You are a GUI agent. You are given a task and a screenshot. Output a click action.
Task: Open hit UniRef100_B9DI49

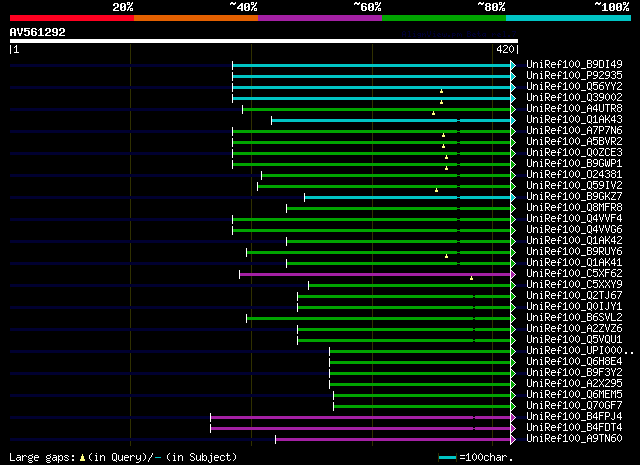pyautogui.click(x=574, y=65)
